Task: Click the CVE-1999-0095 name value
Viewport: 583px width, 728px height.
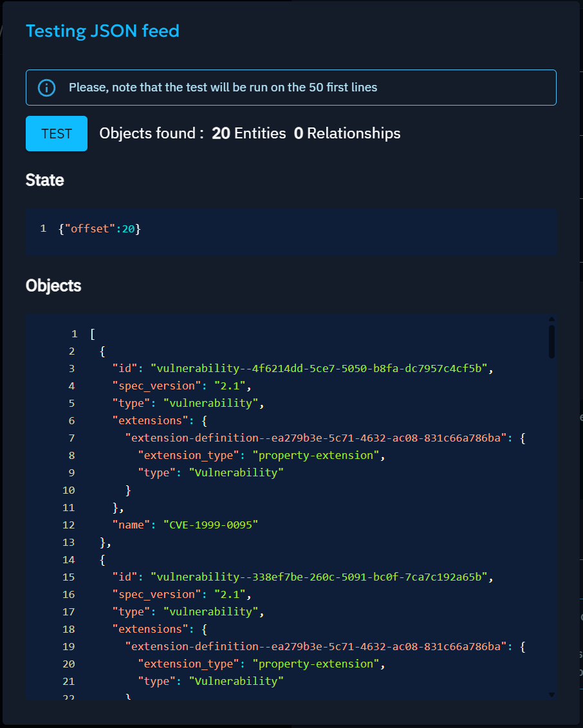Action: coord(210,525)
